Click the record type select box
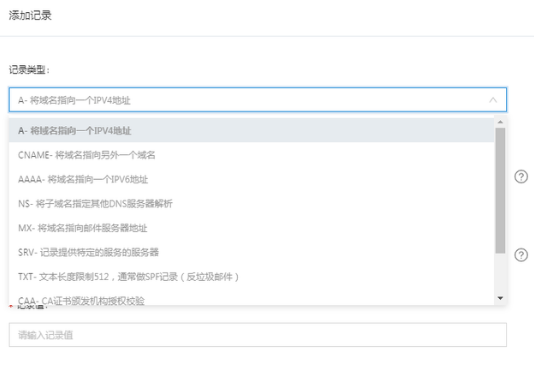This screenshot has height=368, width=534. (258, 100)
